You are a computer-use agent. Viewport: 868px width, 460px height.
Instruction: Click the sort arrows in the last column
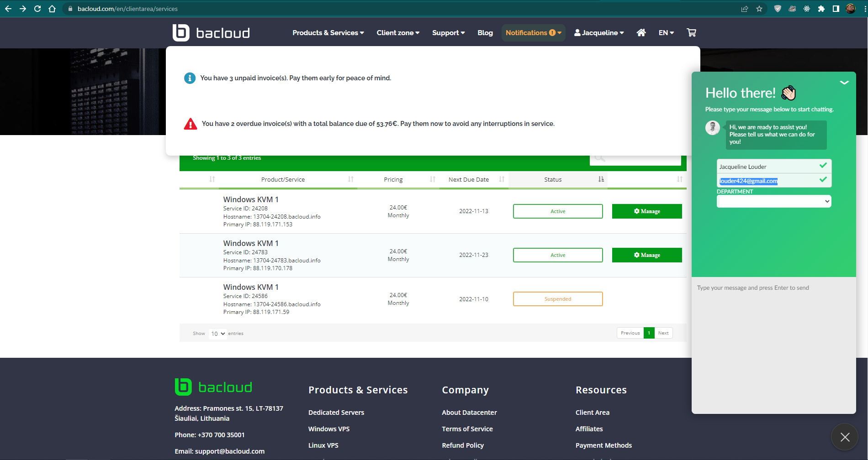[x=680, y=179]
